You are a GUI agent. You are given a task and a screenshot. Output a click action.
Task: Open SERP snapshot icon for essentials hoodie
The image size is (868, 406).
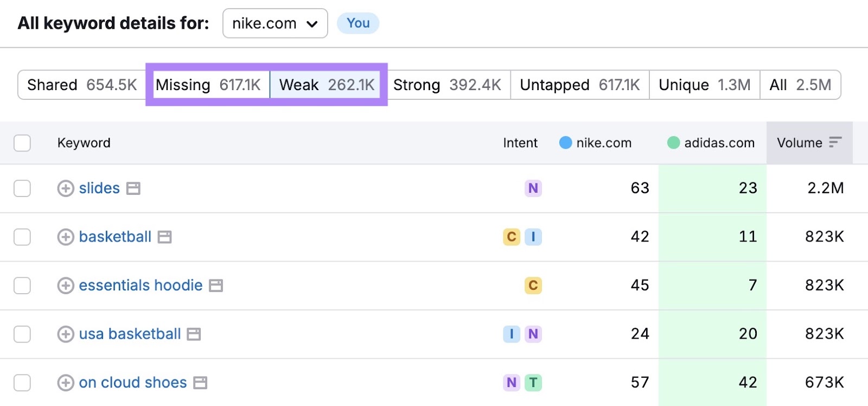[216, 286]
